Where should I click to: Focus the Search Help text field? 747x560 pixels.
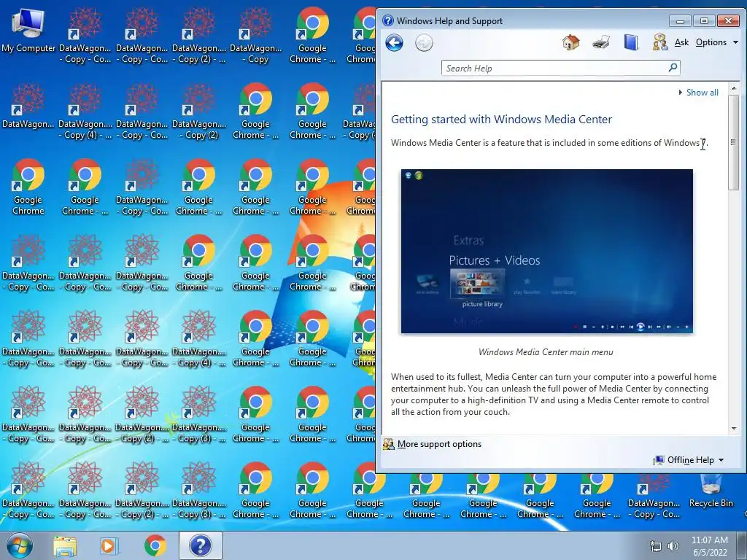click(554, 68)
